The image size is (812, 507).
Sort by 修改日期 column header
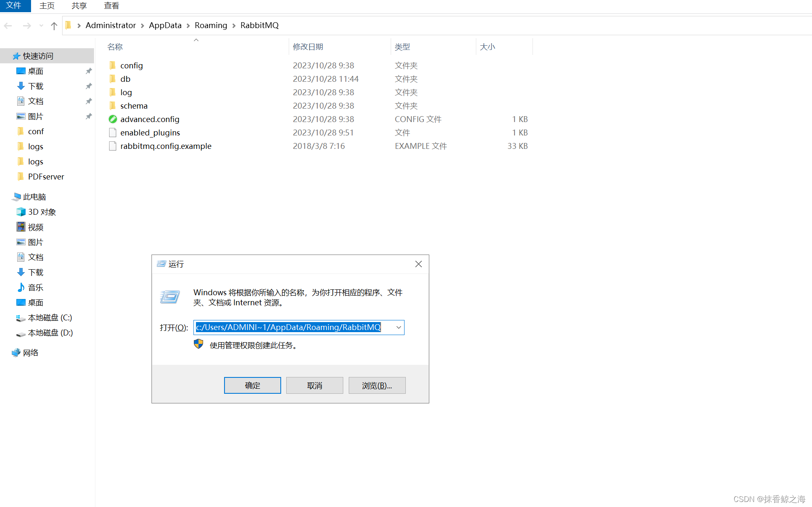[x=308, y=47]
